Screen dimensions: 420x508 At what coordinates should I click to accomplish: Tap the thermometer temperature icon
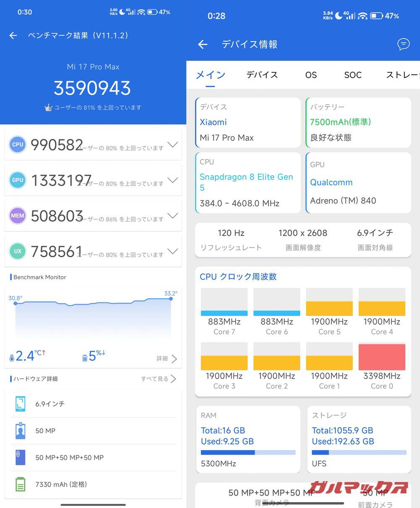click(x=12, y=358)
